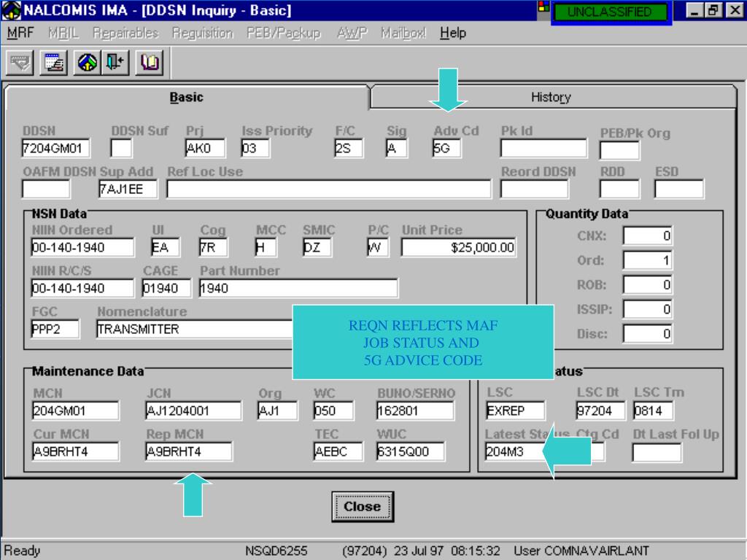Image resolution: width=747 pixels, height=560 pixels.
Task: Click the Ord quantity field showing 1
Action: pos(648,260)
